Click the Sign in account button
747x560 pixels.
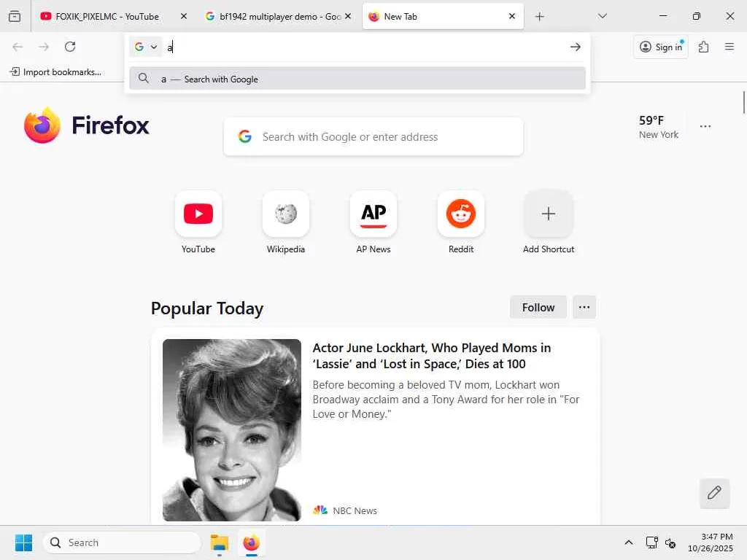661,47
